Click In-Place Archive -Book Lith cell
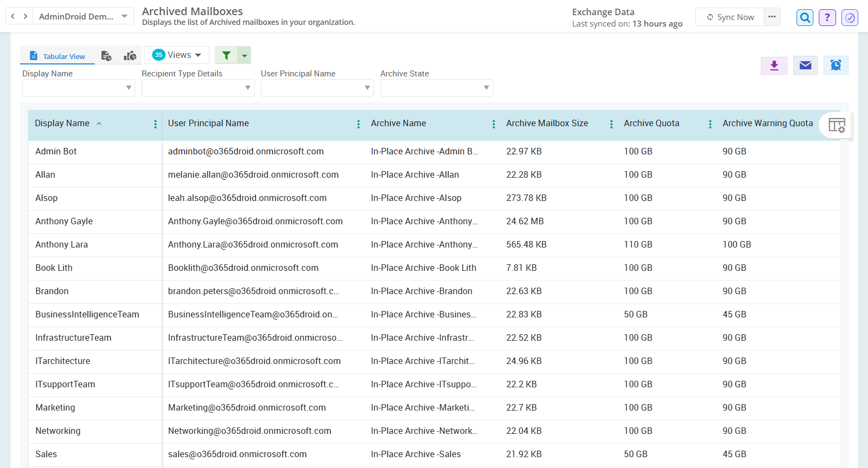The image size is (868, 468). pyautogui.click(x=424, y=268)
